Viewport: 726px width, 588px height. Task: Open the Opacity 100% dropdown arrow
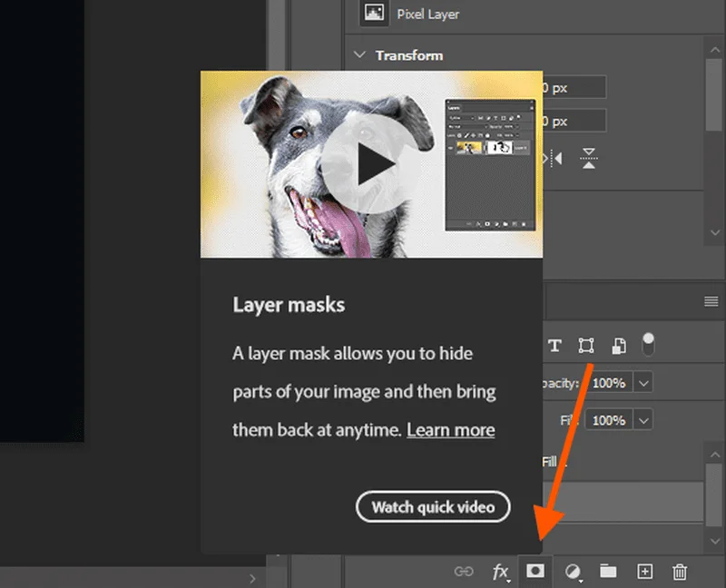[643, 383]
